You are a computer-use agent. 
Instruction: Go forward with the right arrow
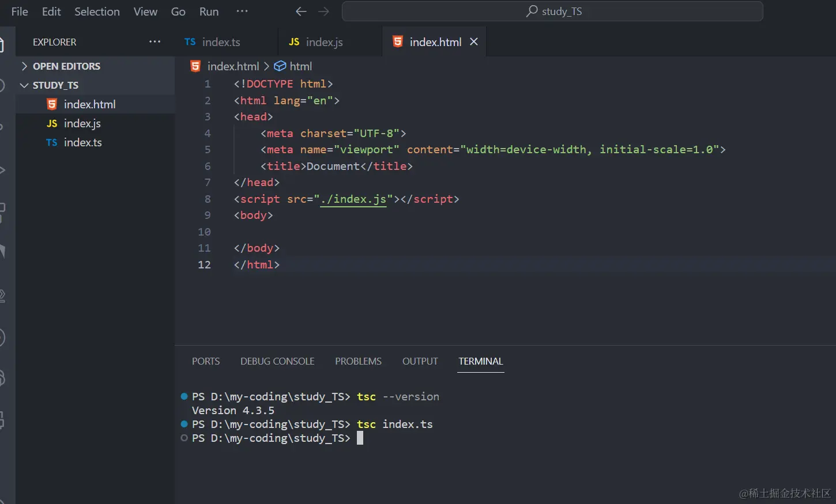click(323, 12)
